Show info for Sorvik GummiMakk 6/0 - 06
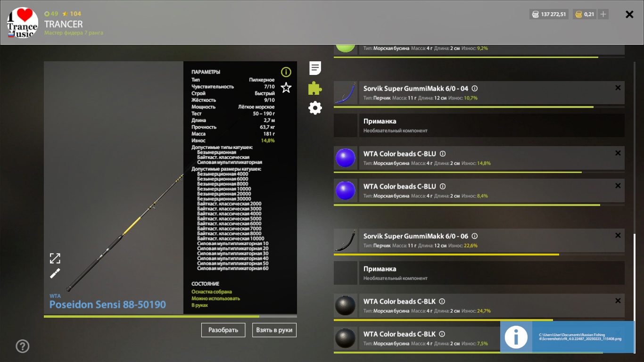The image size is (644, 362). coord(475,236)
